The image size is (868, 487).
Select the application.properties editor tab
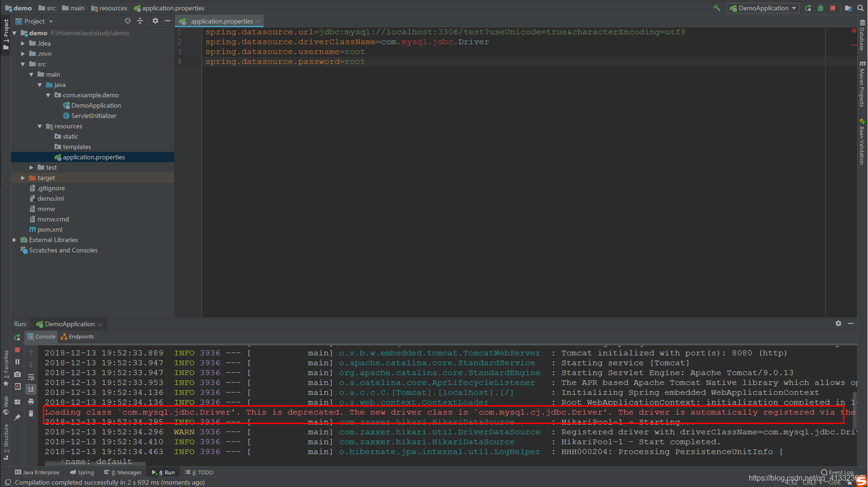219,21
